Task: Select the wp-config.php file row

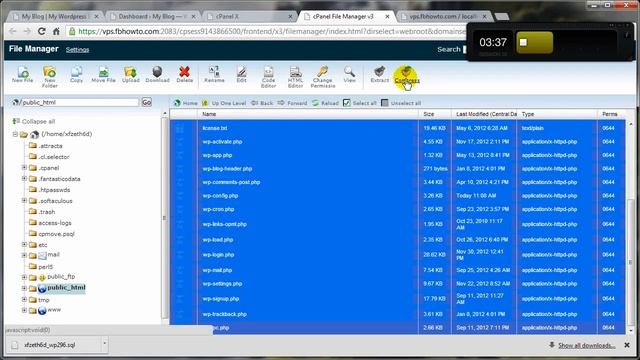Action: point(397,196)
